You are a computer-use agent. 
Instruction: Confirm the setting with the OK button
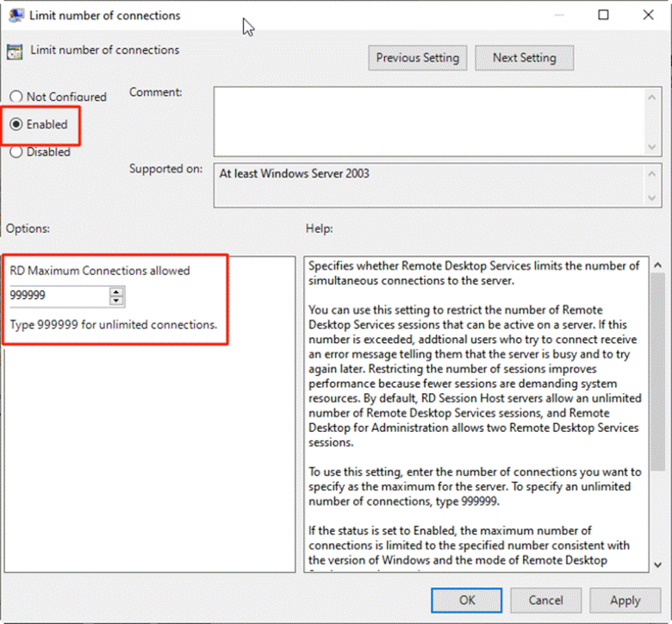pos(466,600)
